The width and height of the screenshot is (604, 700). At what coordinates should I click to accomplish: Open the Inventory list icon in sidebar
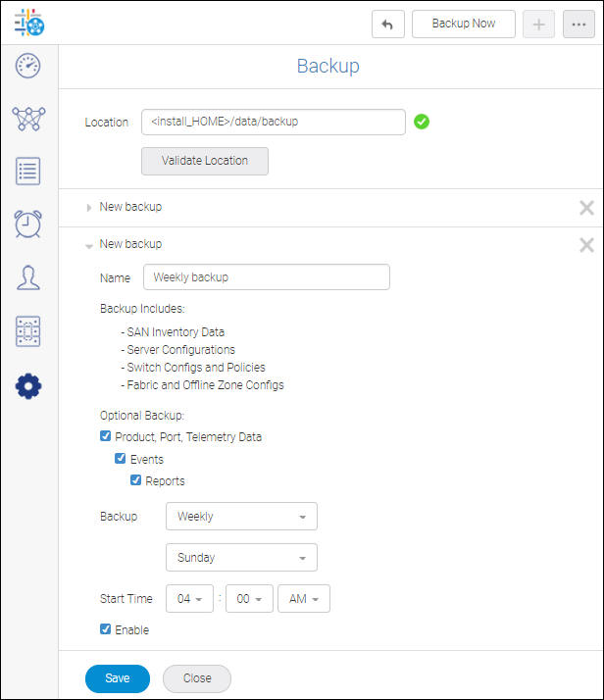[28, 172]
